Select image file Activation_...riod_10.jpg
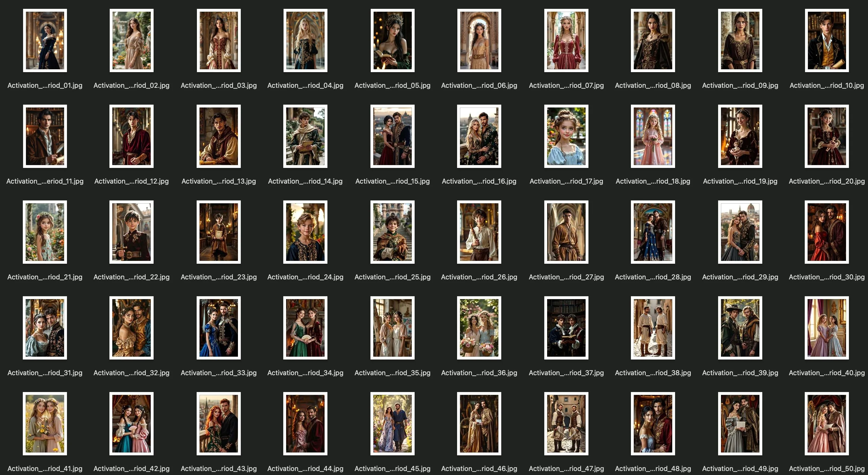 pyautogui.click(x=827, y=40)
